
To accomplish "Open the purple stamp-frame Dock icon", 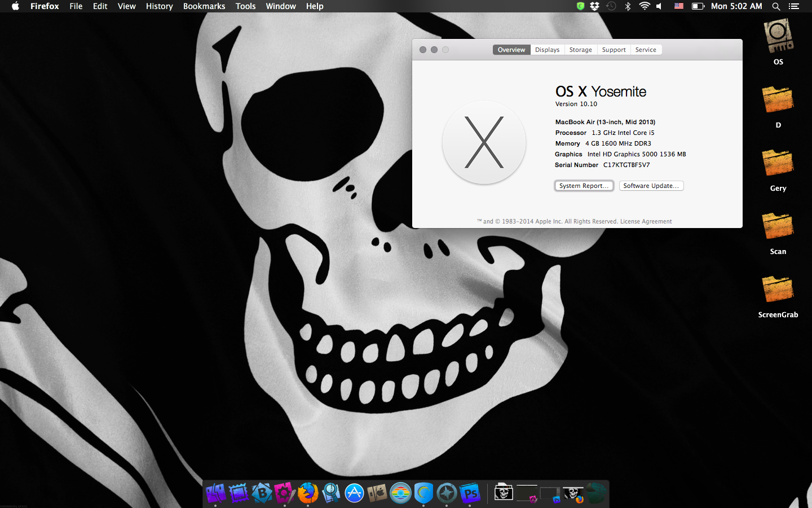I will coord(239,493).
